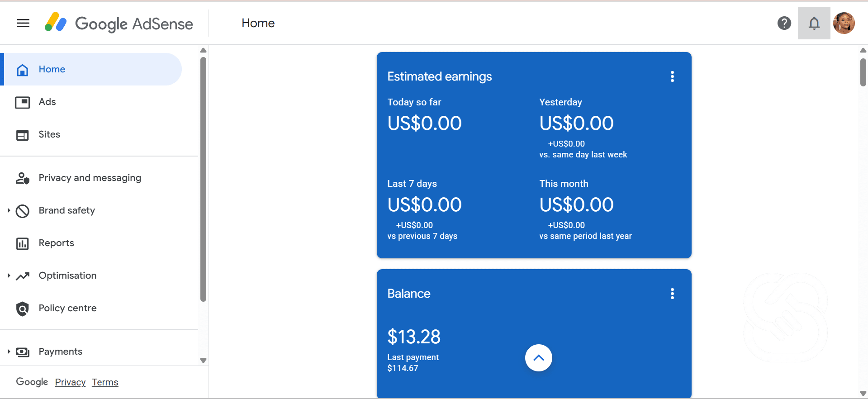Screen dimensions: 868x399
Task: Open the Terms footer link
Action: click(x=105, y=382)
